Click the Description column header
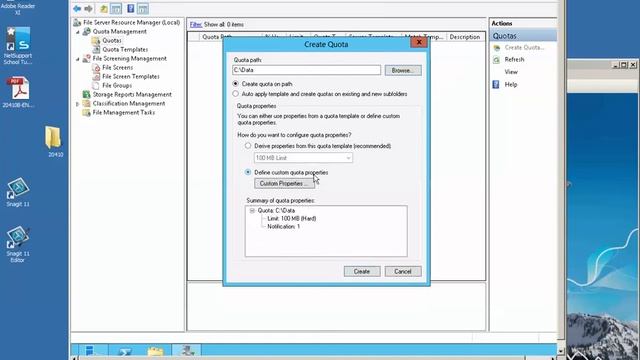640x360 pixels. [x=464, y=37]
